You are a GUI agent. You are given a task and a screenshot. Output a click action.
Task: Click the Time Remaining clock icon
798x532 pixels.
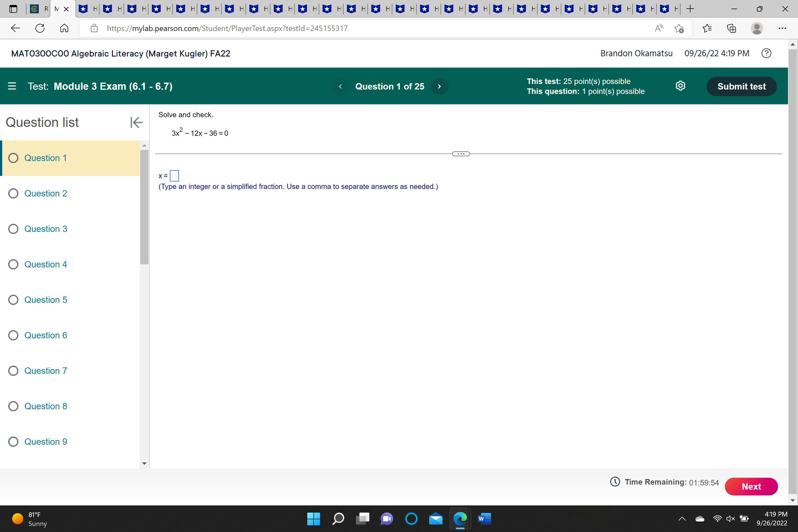pos(615,482)
